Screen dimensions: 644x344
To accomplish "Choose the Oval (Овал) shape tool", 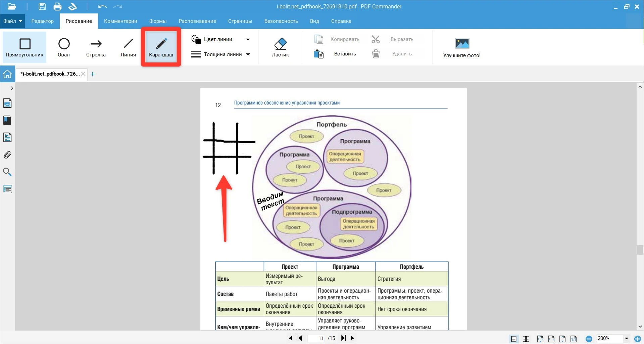I will pyautogui.click(x=64, y=47).
